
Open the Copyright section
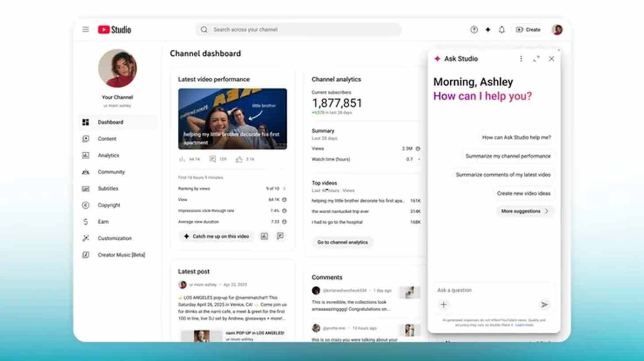tap(109, 205)
